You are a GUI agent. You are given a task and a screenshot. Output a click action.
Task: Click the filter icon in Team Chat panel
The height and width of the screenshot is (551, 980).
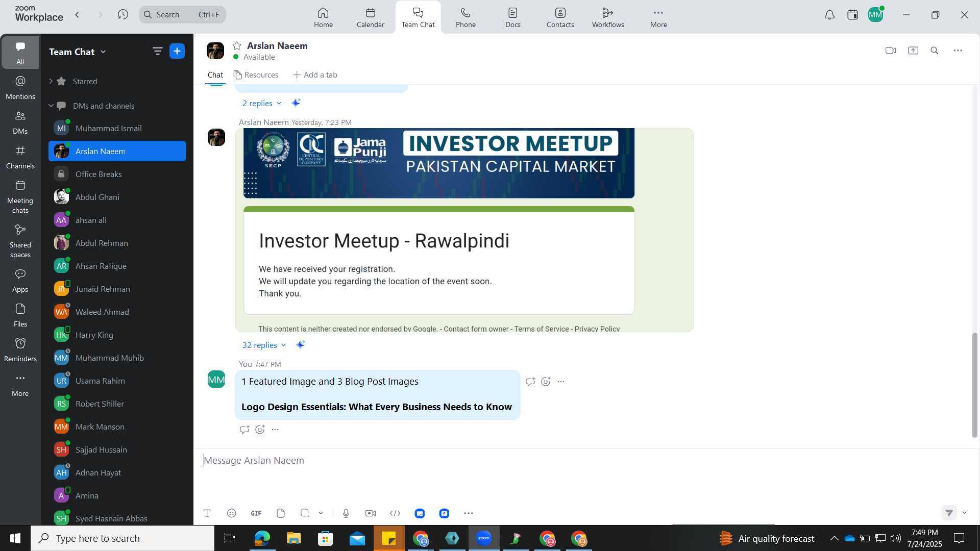point(157,51)
